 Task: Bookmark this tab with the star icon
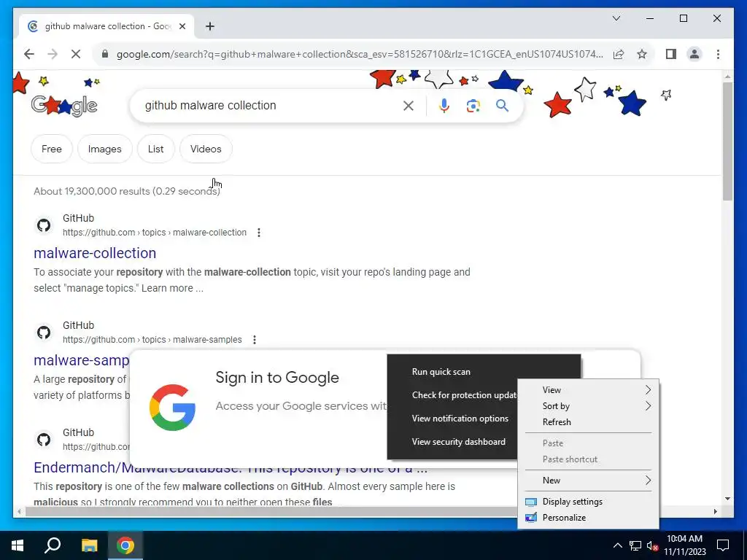(x=642, y=54)
